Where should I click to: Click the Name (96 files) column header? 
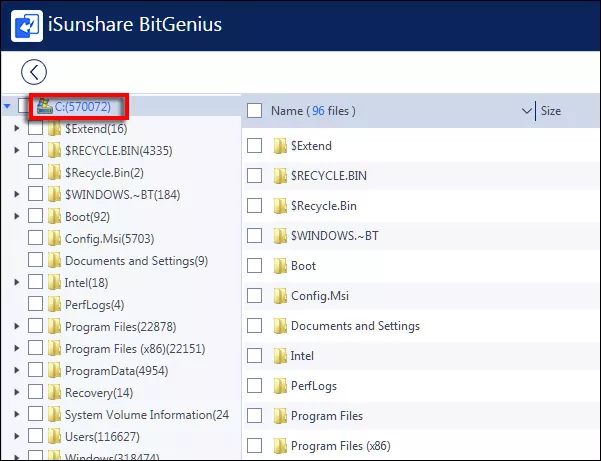[x=313, y=111]
